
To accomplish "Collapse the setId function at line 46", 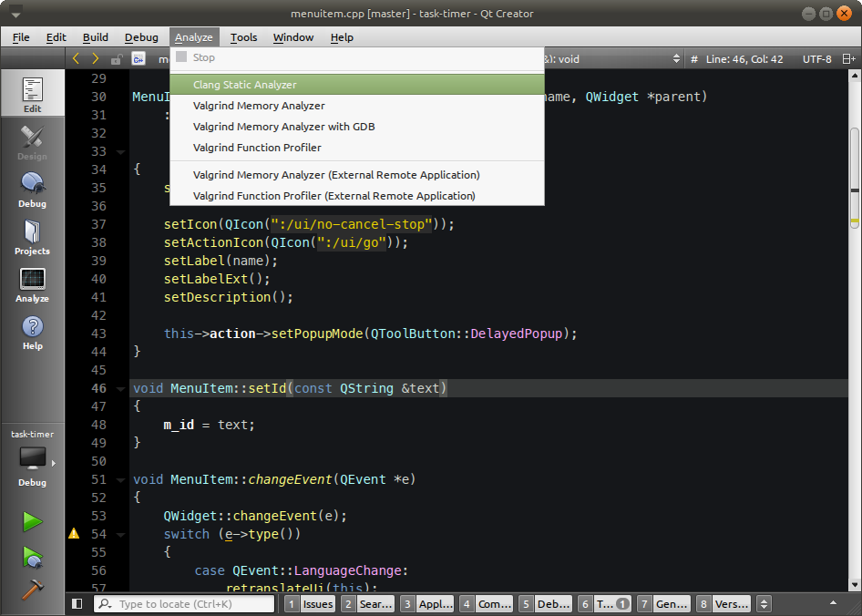I will [120, 388].
